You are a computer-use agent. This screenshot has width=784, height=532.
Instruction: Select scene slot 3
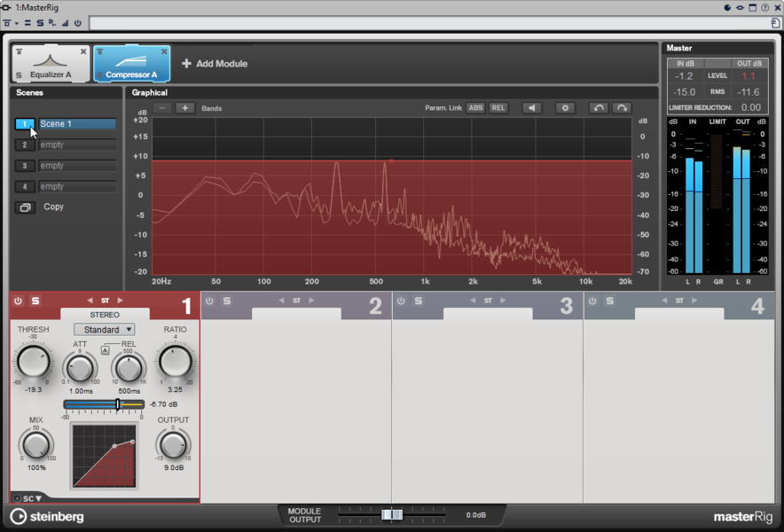[x=25, y=166]
